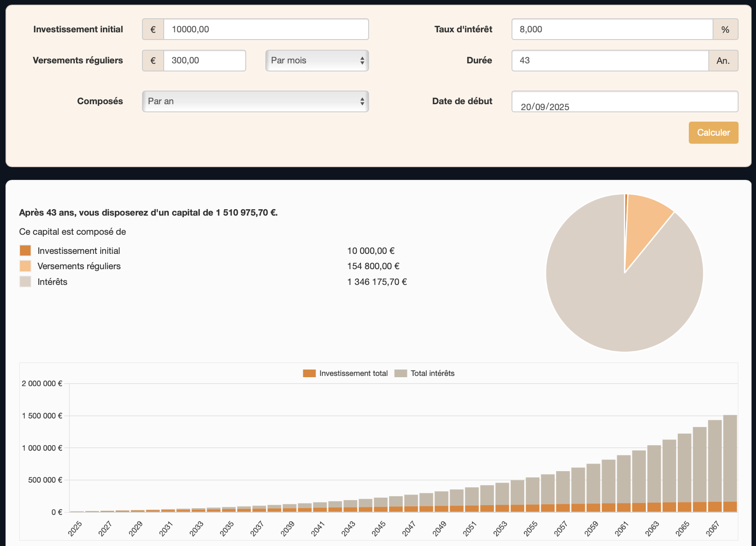Open the Par mois frequency dropdown
Screen dimensions: 756x546
coord(317,60)
